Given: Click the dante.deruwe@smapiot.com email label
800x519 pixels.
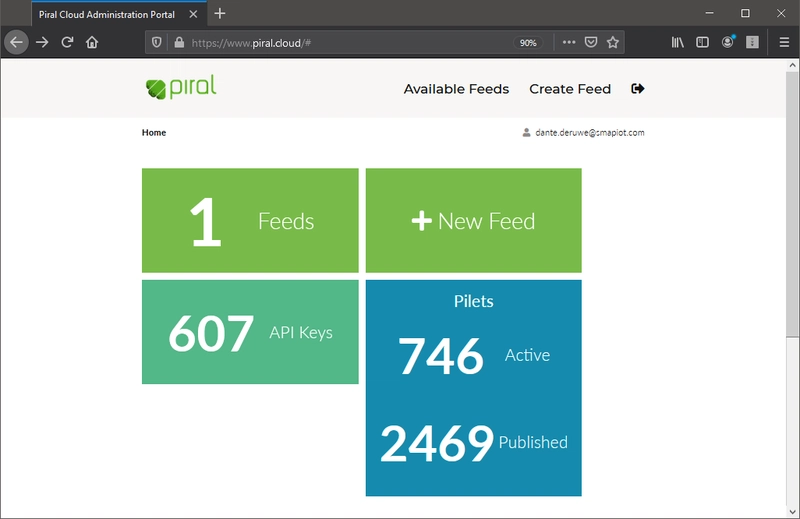Looking at the screenshot, I should tap(589, 133).
